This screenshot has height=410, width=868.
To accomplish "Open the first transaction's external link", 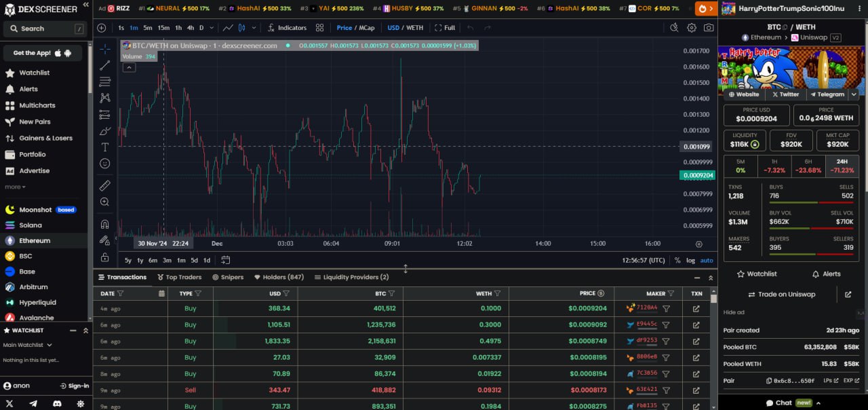I will click(696, 308).
